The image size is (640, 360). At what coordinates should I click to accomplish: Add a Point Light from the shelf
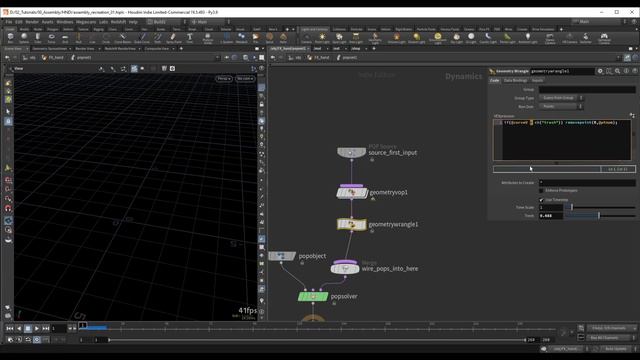tap(322, 38)
